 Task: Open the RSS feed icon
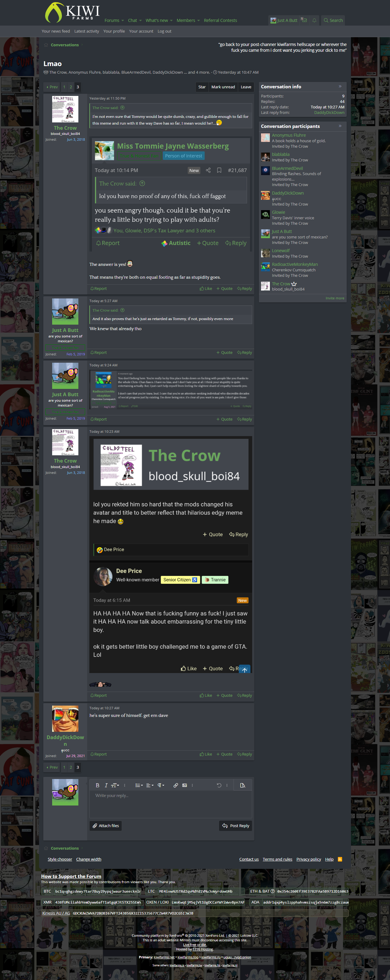coord(340,859)
